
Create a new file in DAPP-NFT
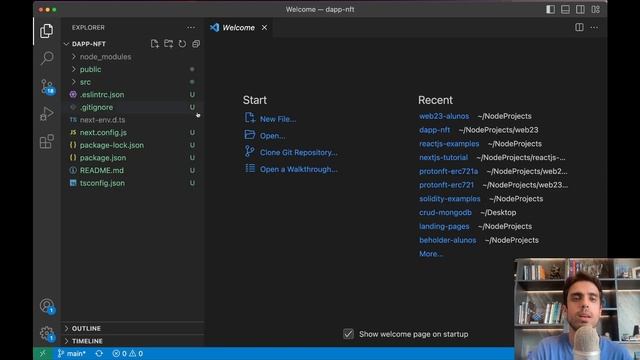[154, 44]
